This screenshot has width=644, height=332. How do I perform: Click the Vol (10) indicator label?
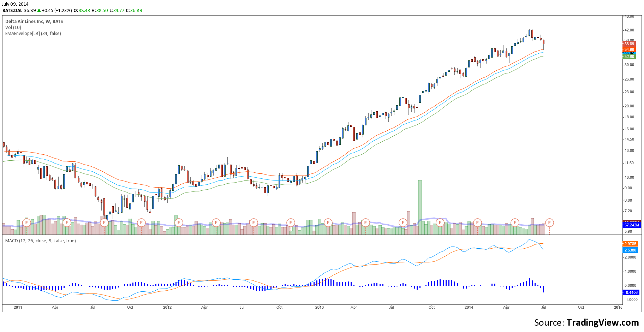(13, 28)
